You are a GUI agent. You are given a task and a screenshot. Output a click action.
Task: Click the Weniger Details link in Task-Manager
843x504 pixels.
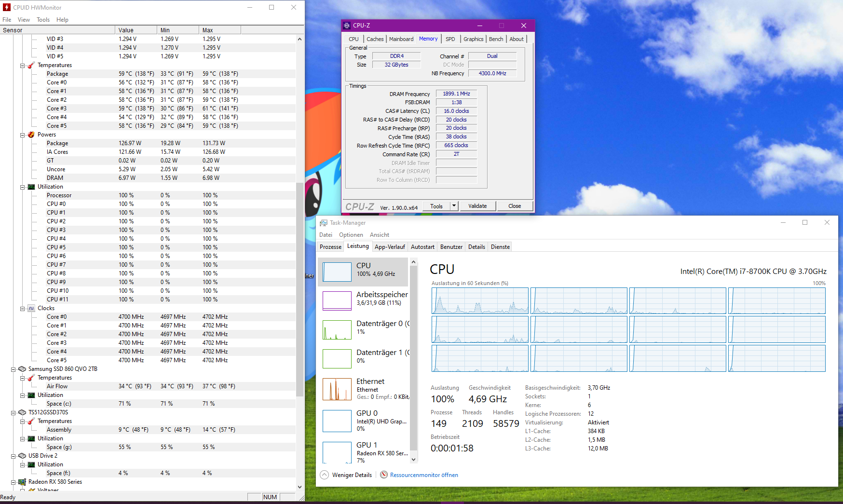click(x=352, y=475)
